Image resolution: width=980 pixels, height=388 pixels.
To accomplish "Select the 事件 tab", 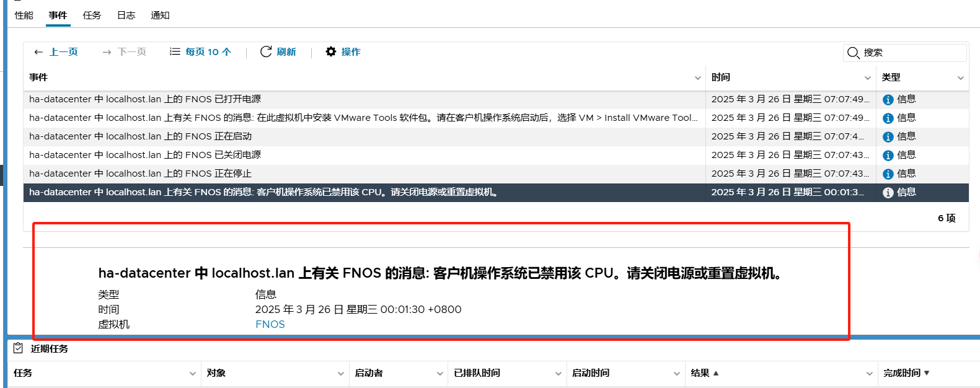I will [58, 15].
